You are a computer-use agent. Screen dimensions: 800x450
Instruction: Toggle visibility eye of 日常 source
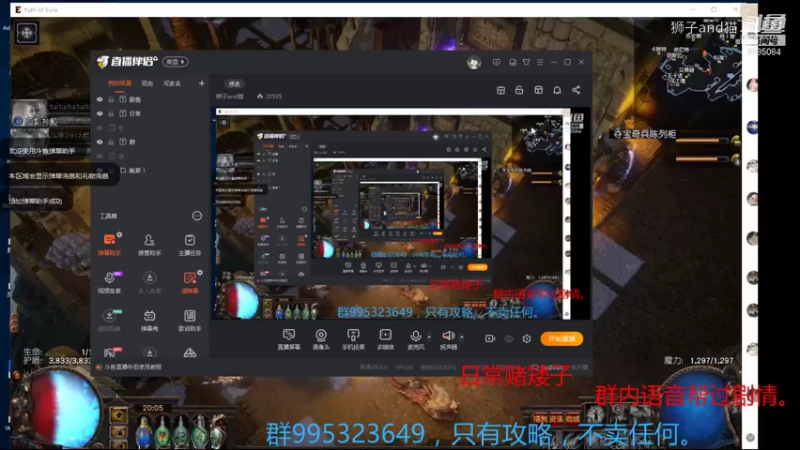point(99,113)
